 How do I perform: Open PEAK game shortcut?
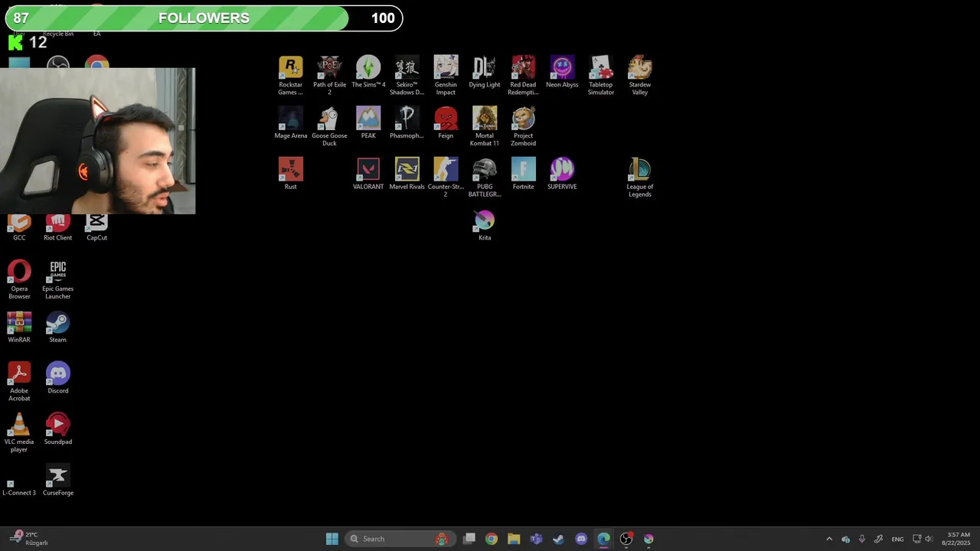[368, 123]
